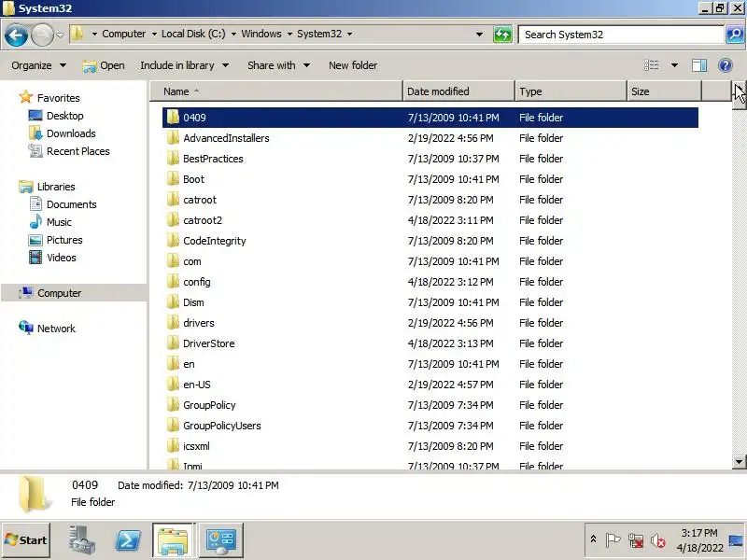Image resolution: width=747 pixels, height=560 pixels.
Task: Sort by the Size column header
Action: coord(664,91)
